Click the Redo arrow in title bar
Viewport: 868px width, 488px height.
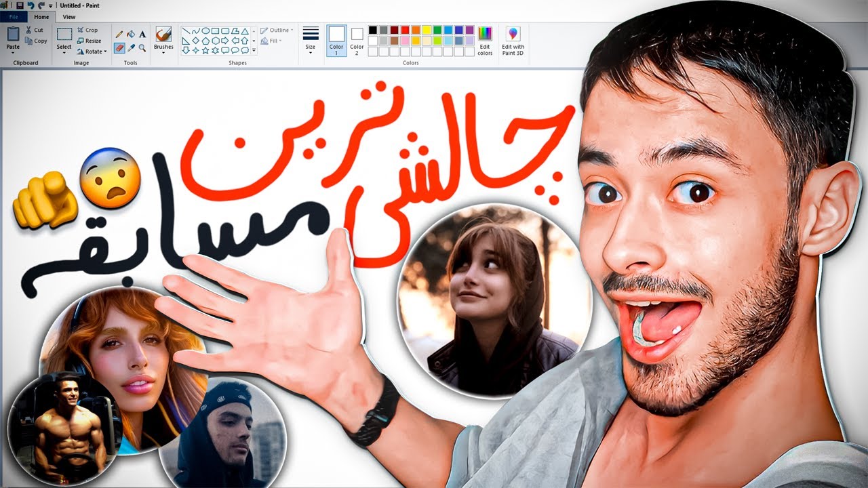[x=41, y=5]
